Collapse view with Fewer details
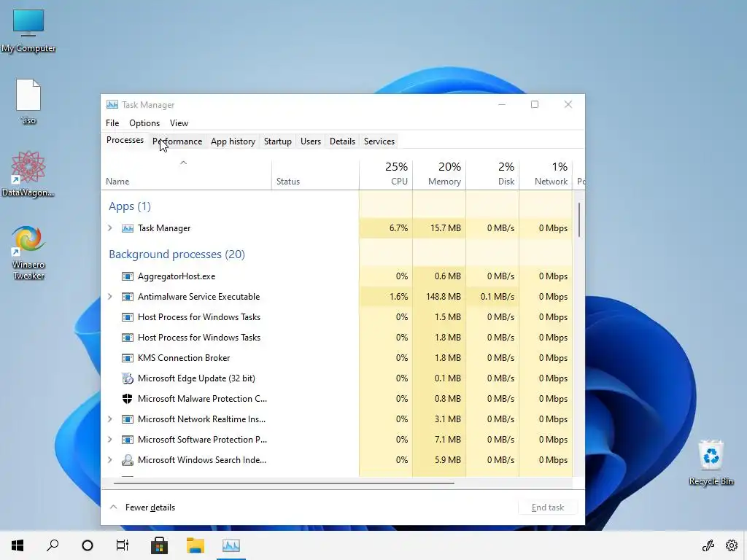 click(142, 507)
